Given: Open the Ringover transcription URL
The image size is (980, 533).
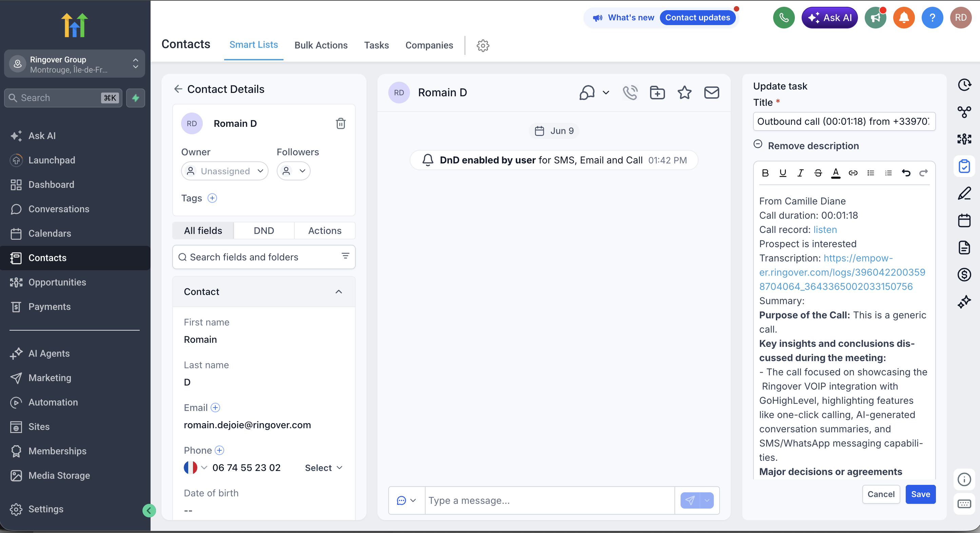Looking at the screenshot, I should (x=842, y=272).
